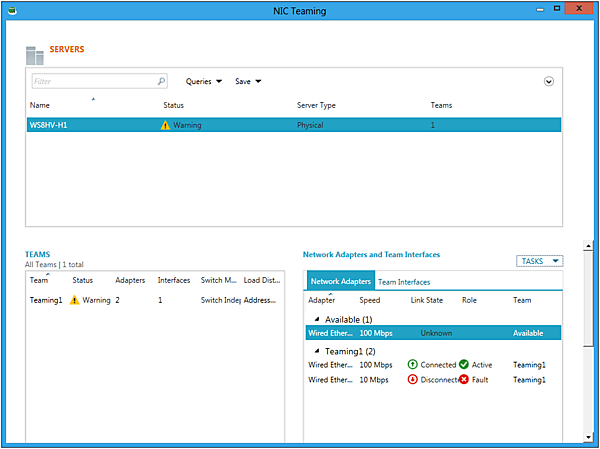Screen dimensions: 600x449
Task: Sort servers by Server Type column header
Action: point(316,104)
